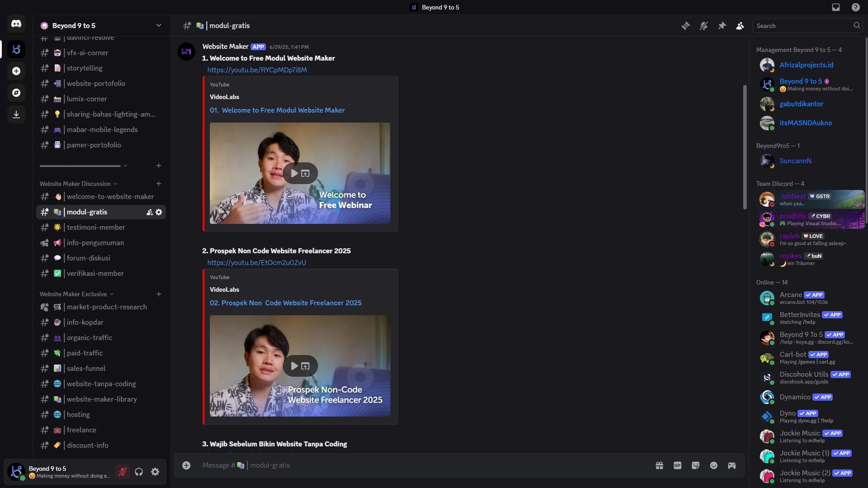The image size is (868, 488).
Task: Create channel in Website Maker Discussion category
Action: pos(159,184)
